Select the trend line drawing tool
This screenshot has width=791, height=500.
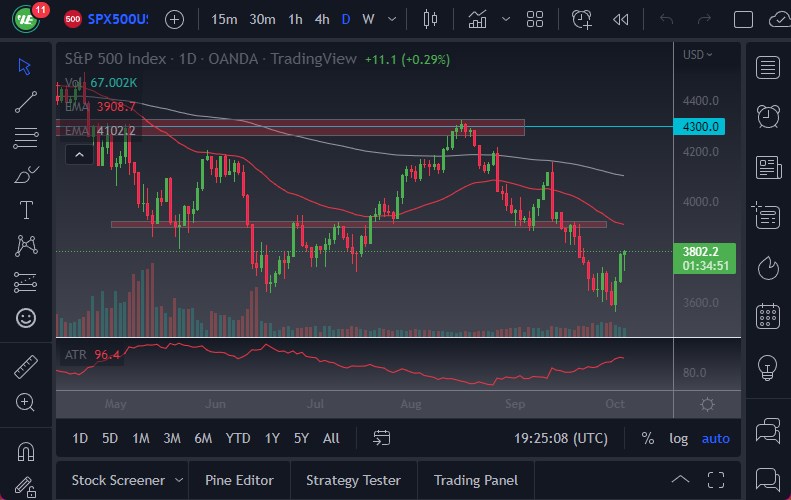(26, 99)
